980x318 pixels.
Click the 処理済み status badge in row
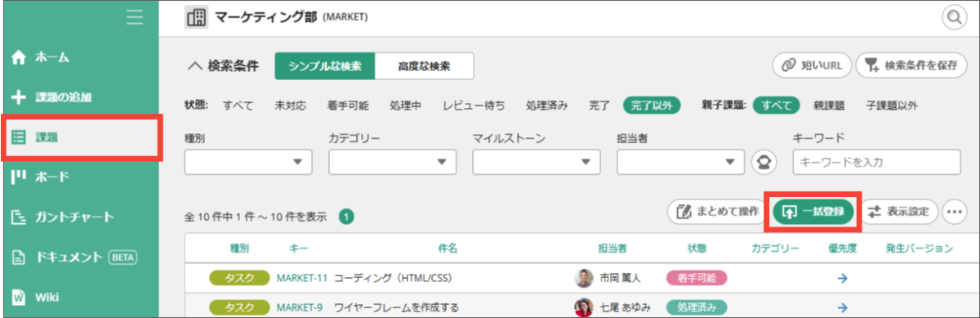coord(697,307)
